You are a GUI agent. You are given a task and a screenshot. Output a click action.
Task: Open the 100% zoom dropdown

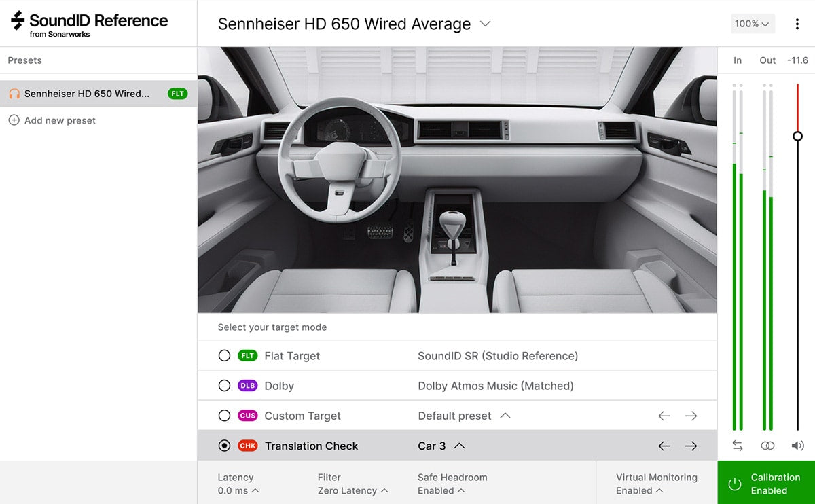point(752,24)
